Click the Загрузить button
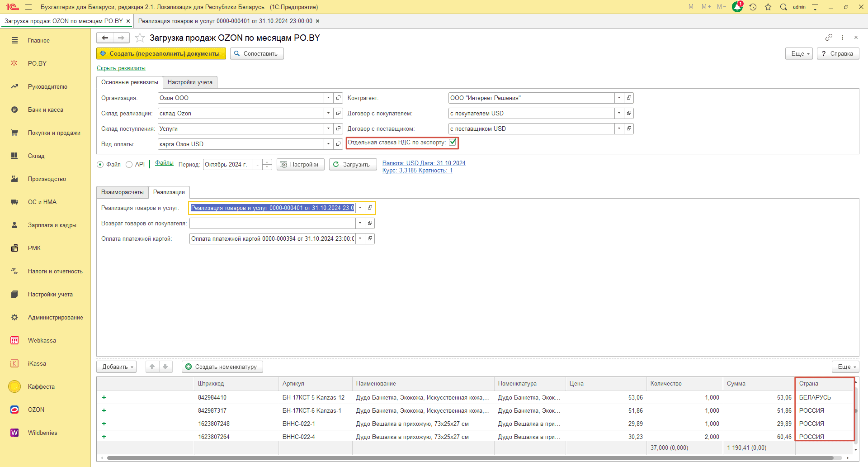 353,164
